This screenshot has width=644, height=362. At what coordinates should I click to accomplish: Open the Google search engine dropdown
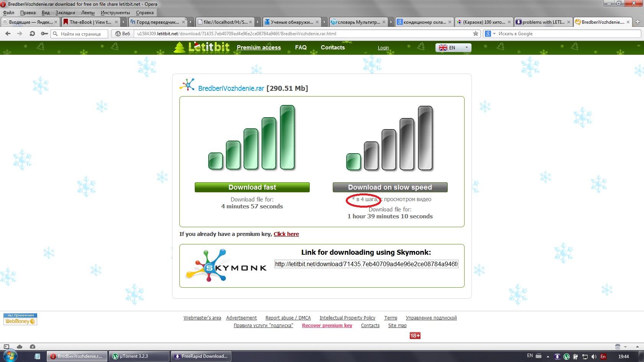click(490, 34)
